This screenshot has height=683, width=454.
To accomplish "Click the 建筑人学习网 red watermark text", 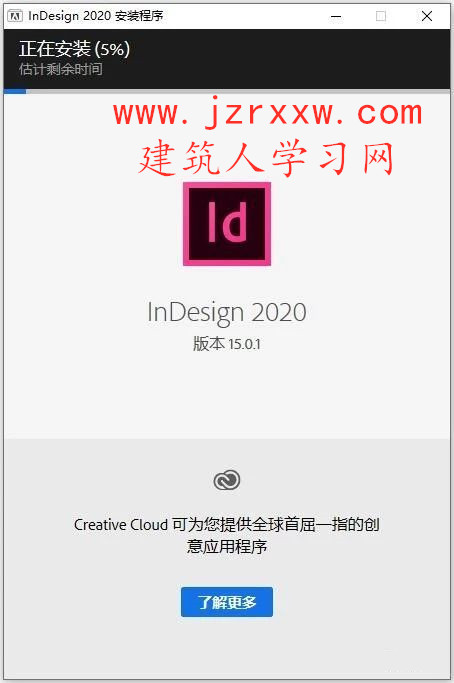I will pyautogui.click(x=266, y=158).
